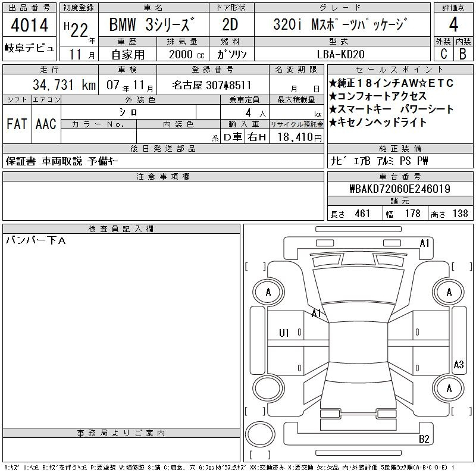Viewport: 476px width, 476px height.
Task: Click import type D車
Action: (233, 137)
